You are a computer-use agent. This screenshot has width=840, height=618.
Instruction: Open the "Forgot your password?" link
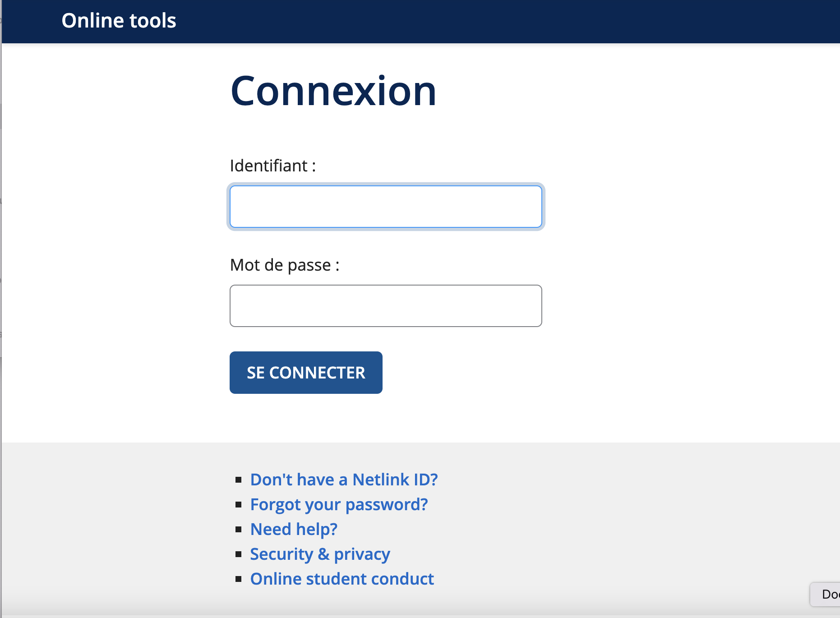coord(339,504)
